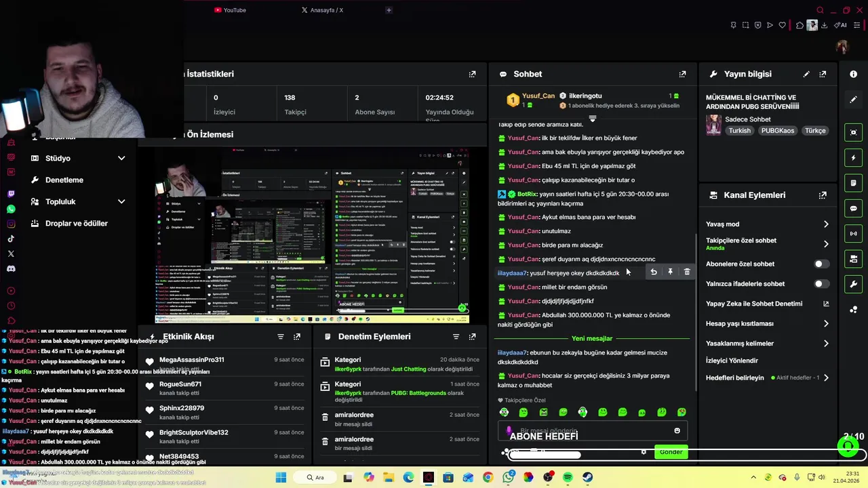
Task: Click the MegaAssassinPro311 follow event
Action: tap(224, 365)
